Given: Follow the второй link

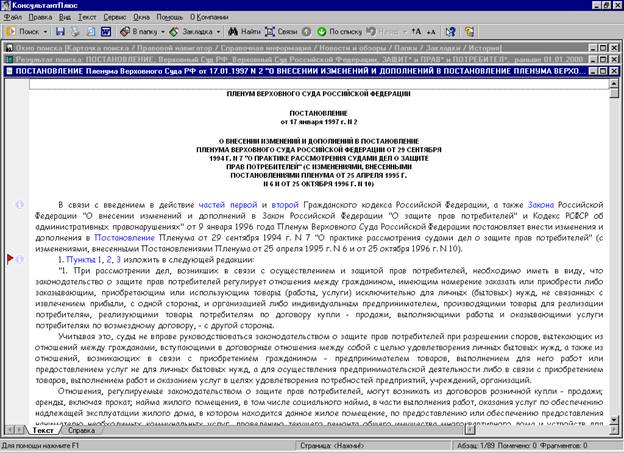Looking at the screenshot, I should (285, 205).
